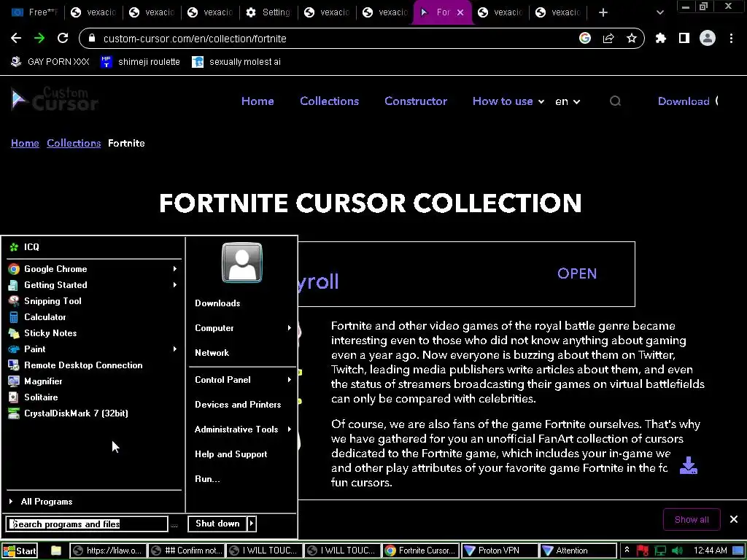Click the OPEN button in the ad banner
The height and width of the screenshot is (560, 747).
pyautogui.click(x=576, y=274)
